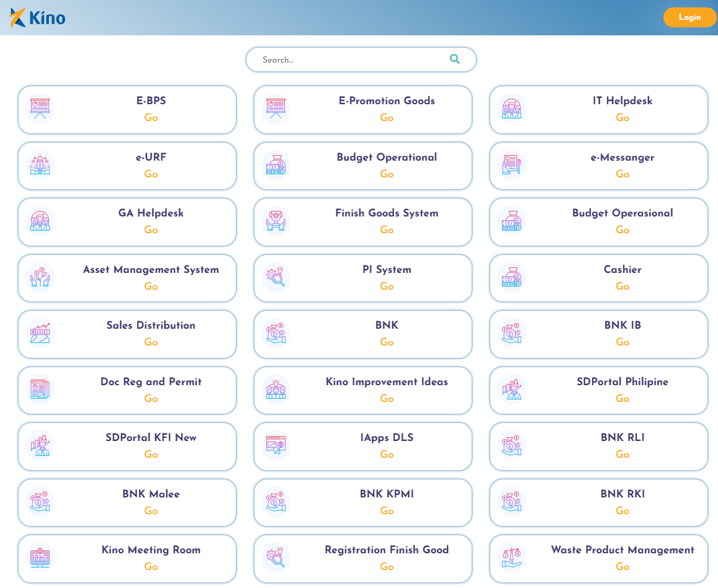This screenshot has height=588, width=718.
Task: Select the BNK RLI title
Action: pyautogui.click(x=623, y=437)
